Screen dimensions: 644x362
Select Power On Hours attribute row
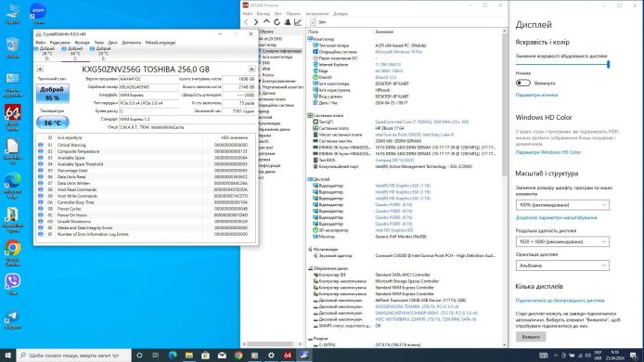pos(146,215)
